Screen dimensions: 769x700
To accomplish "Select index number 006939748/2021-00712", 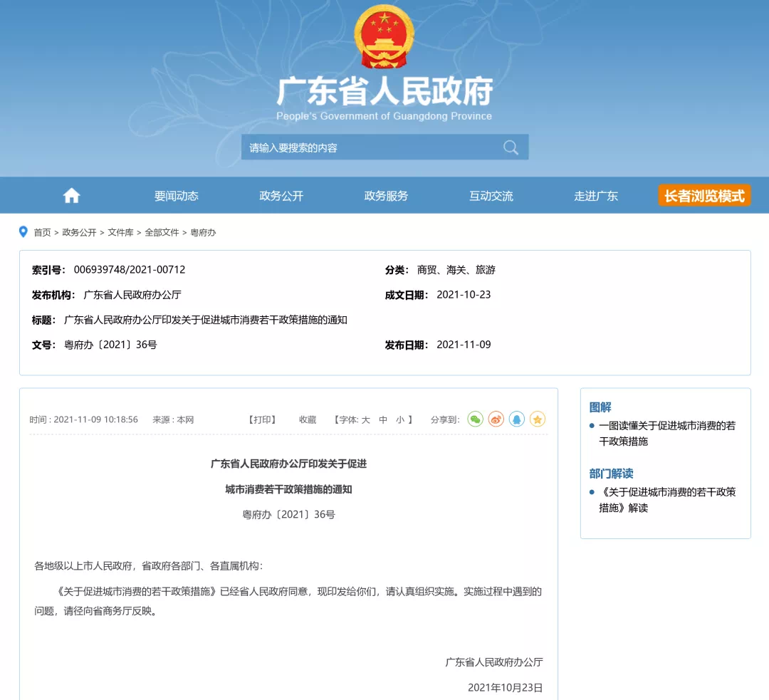I will click(x=130, y=270).
